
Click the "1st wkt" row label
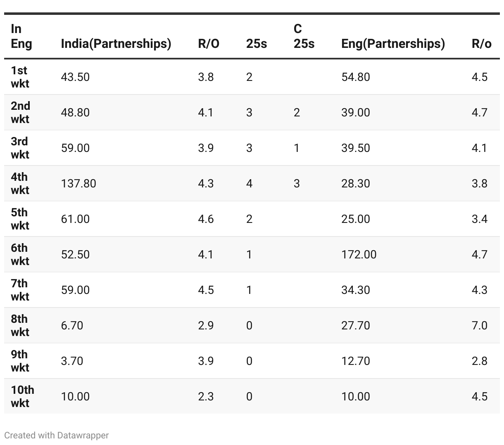click(x=20, y=77)
